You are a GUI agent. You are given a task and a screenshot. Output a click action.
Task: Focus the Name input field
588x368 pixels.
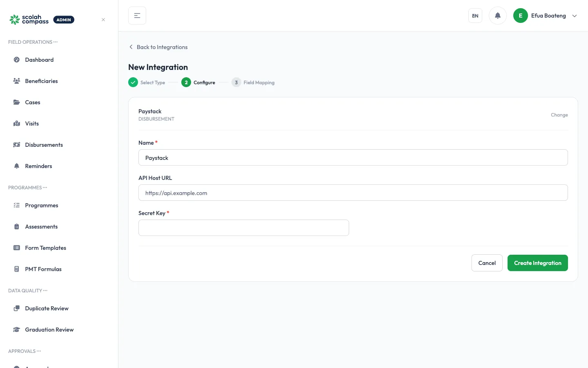(x=353, y=157)
